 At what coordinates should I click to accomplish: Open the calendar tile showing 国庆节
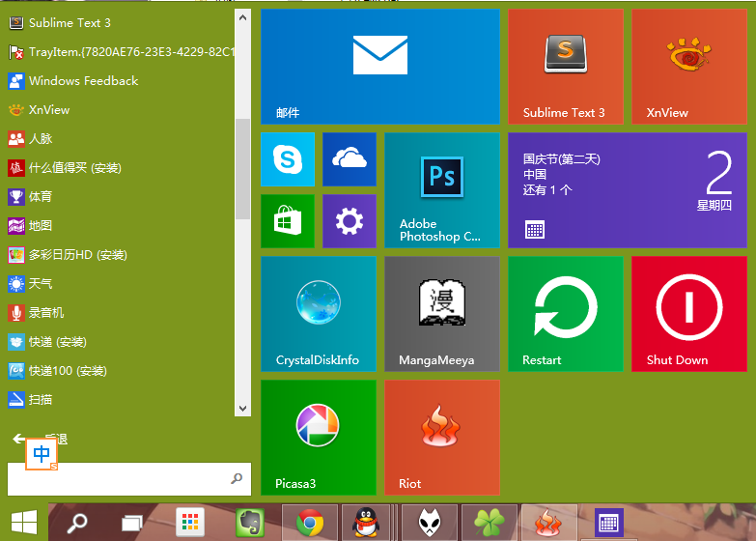click(x=627, y=190)
